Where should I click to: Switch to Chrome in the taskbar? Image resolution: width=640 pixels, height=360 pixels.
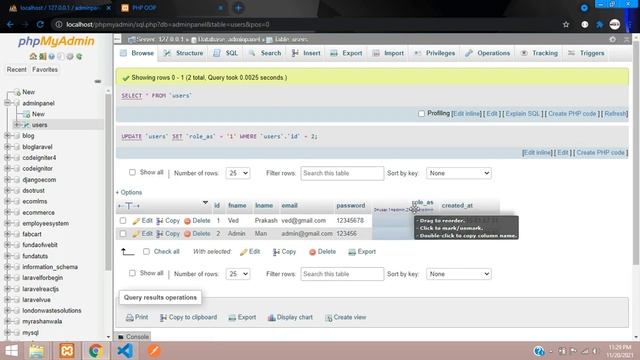coord(96,351)
